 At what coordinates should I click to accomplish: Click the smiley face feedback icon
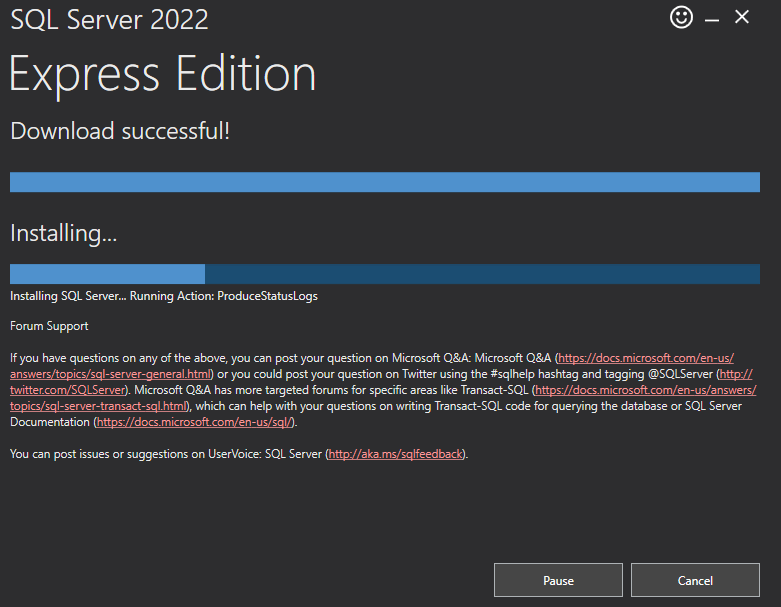(681, 18)
